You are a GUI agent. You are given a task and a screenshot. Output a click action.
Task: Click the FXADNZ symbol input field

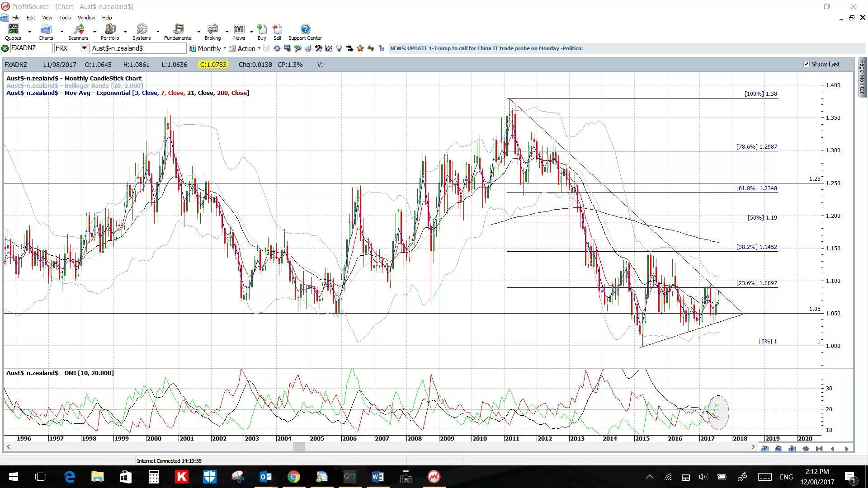[x=31, y=48]
